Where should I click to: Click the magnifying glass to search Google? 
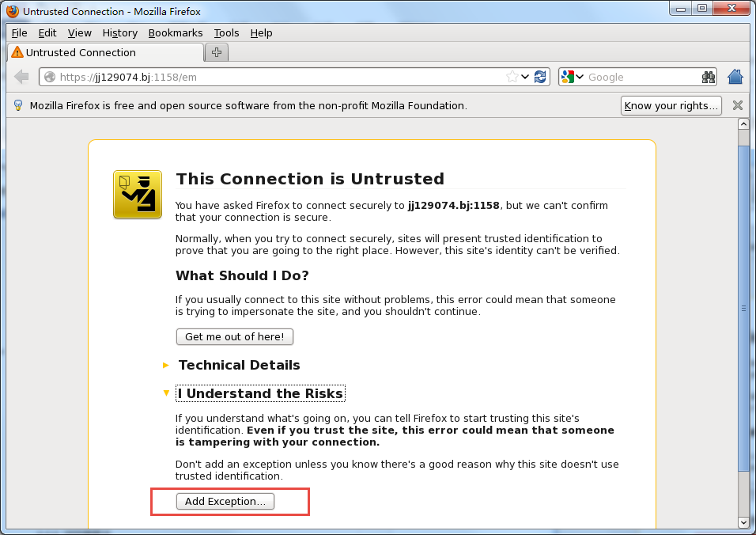click(708, 76)
